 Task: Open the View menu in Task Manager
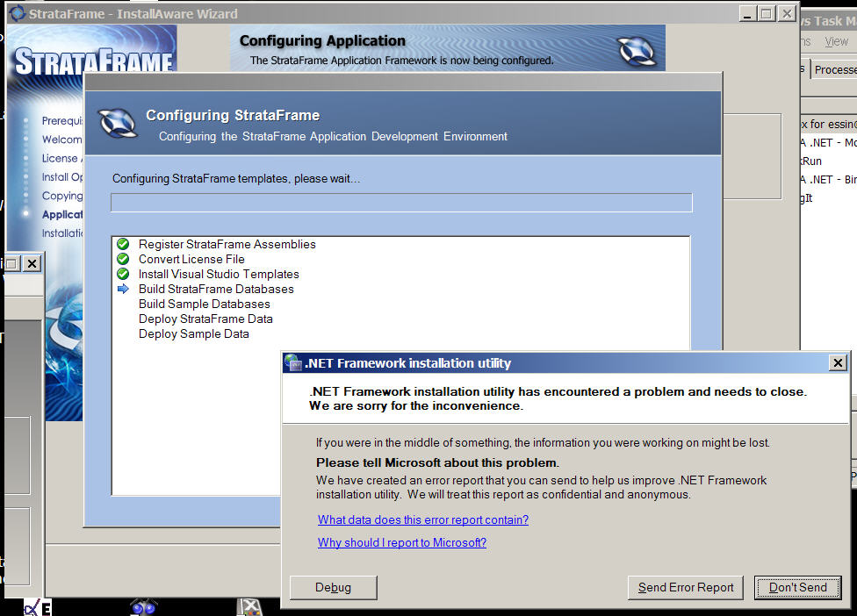[x=836, y=41]
